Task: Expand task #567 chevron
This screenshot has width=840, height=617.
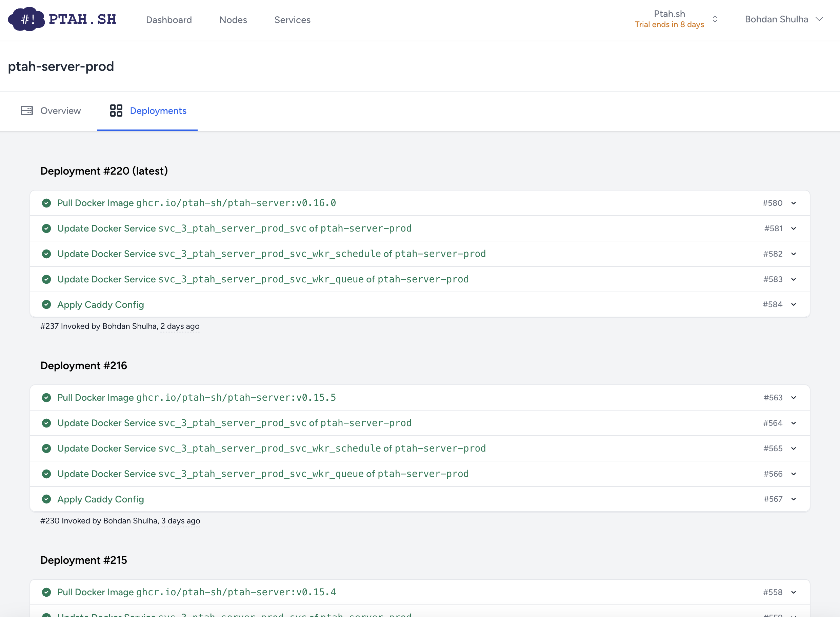Action: point(794,499)
